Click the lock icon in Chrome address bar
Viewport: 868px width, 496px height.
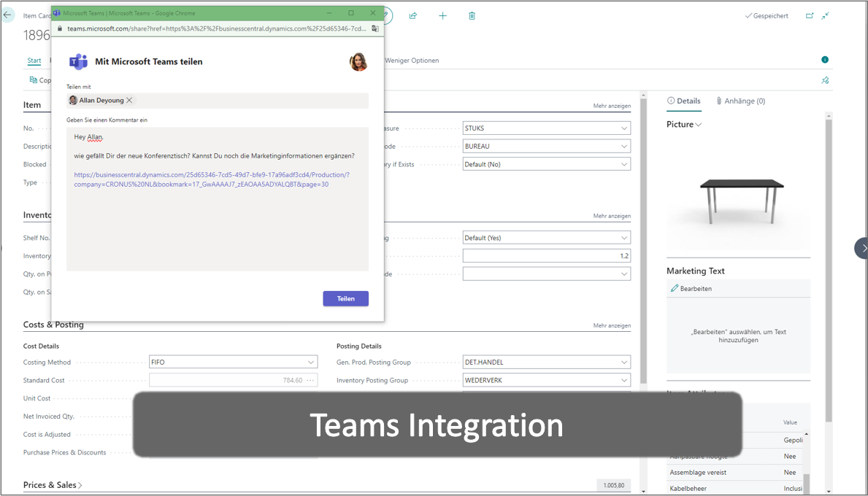coord(60,28)
